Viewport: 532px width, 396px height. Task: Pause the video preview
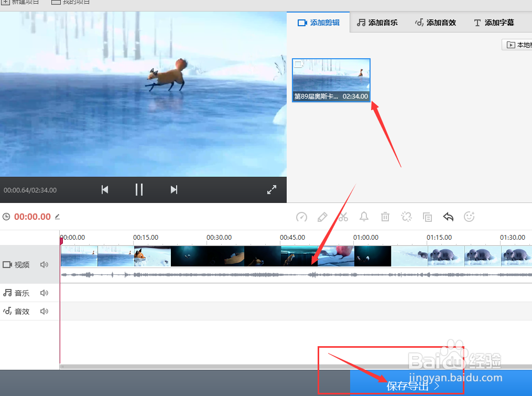(139, 189)
